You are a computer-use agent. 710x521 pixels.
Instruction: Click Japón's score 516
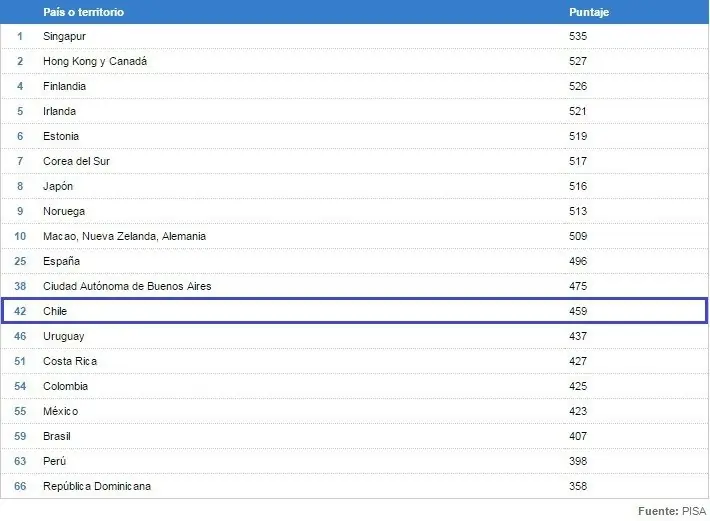click(578, 186)
